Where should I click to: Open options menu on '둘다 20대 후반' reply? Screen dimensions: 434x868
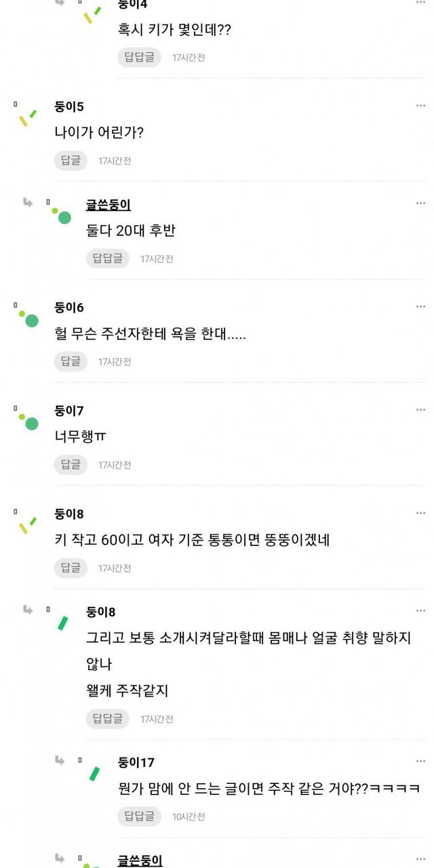point(420,203)
